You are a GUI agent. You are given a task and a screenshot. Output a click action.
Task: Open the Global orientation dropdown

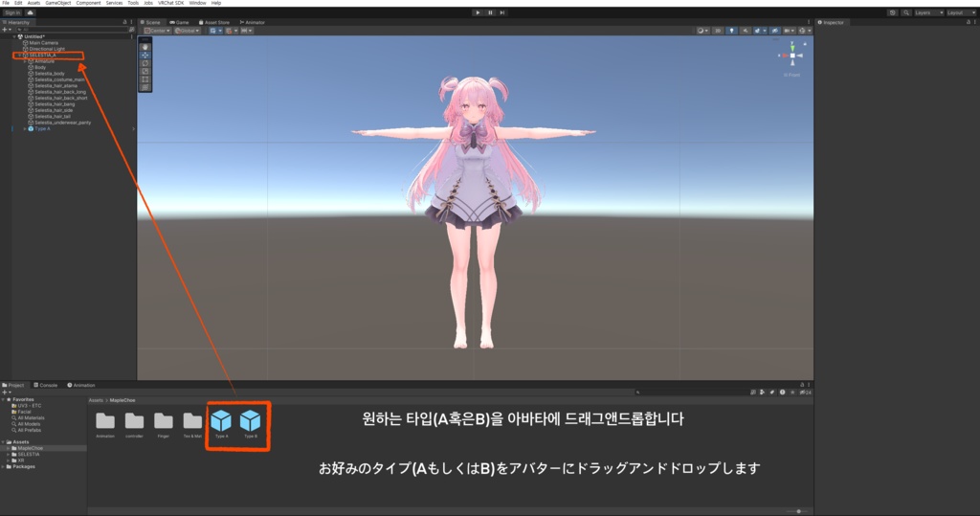point(187,30)
